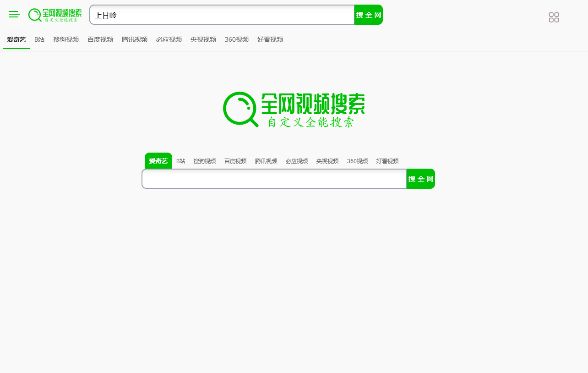
Task: Focus the empty center search field
Action: point(274,179)
